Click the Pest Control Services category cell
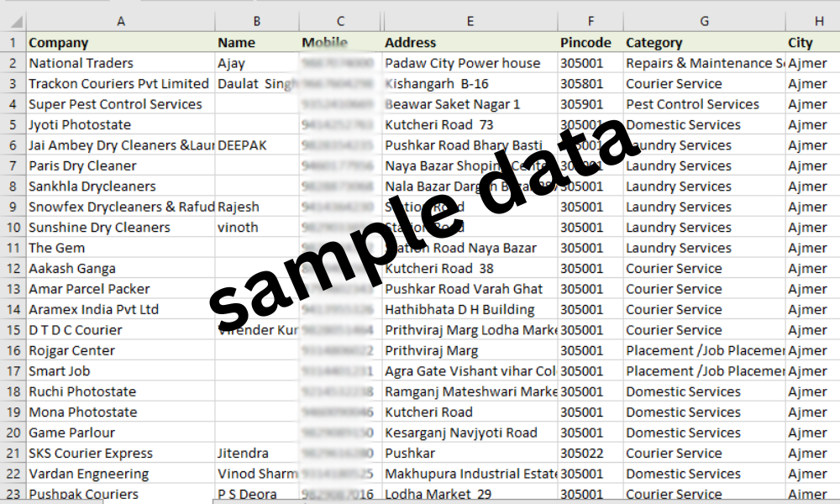 pos(705,104)
